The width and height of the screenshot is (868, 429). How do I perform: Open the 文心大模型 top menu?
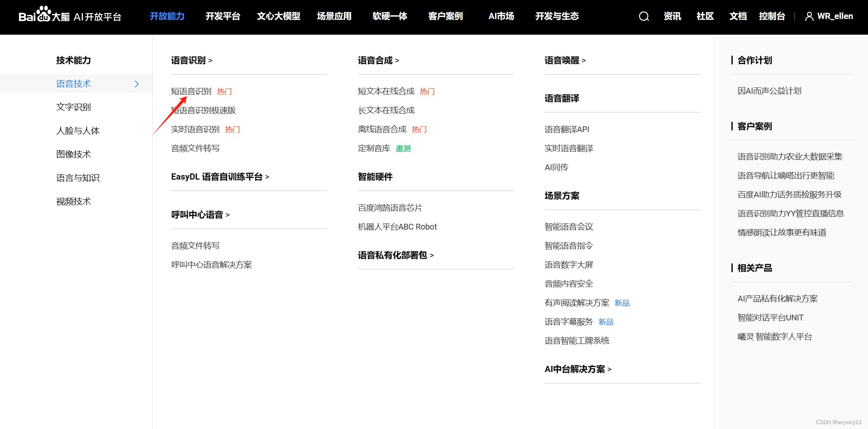coord(278,17)
